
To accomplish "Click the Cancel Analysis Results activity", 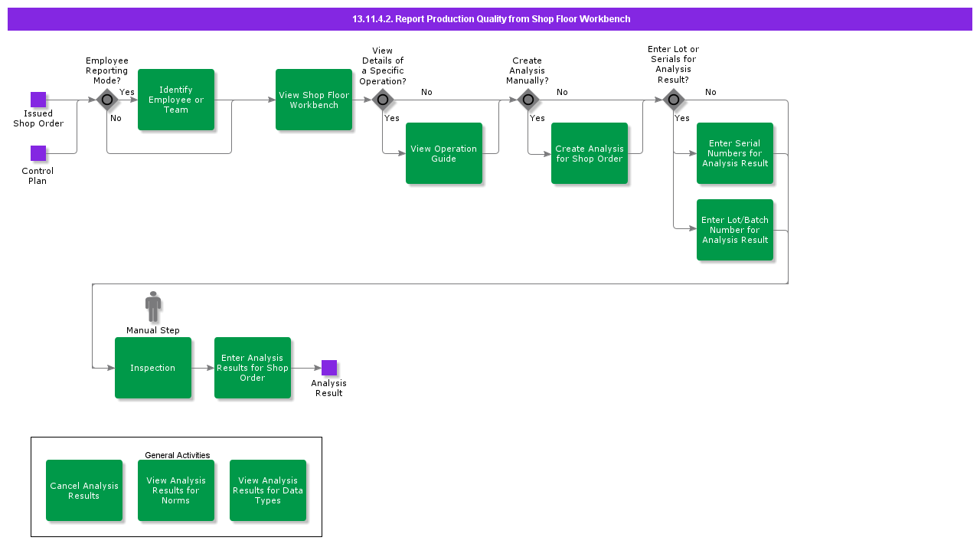I will pos(84,490).
